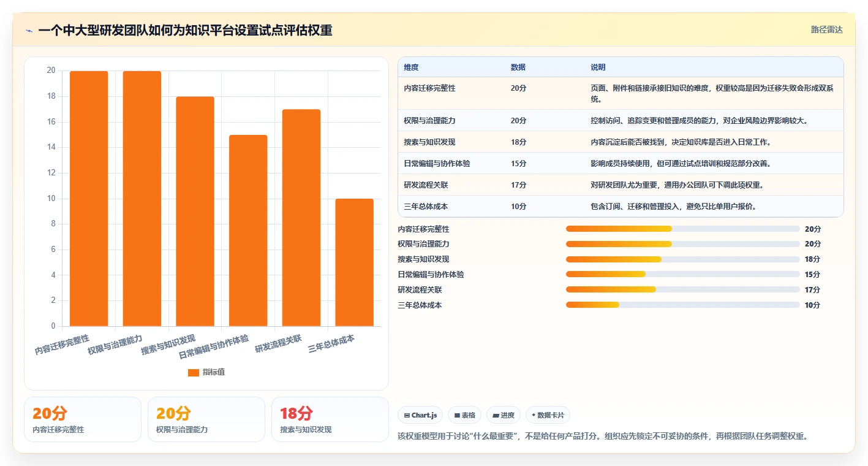Click the 内容迁移完整性 x-axis label
Screen dimensions: 868x466
[x=62, y=345]
